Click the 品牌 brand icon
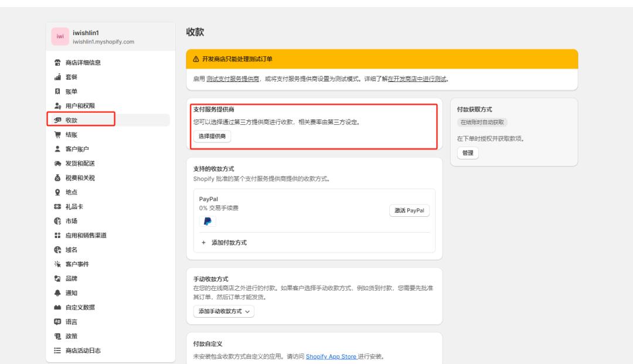633x364 pixels. [x=57, y=278]
